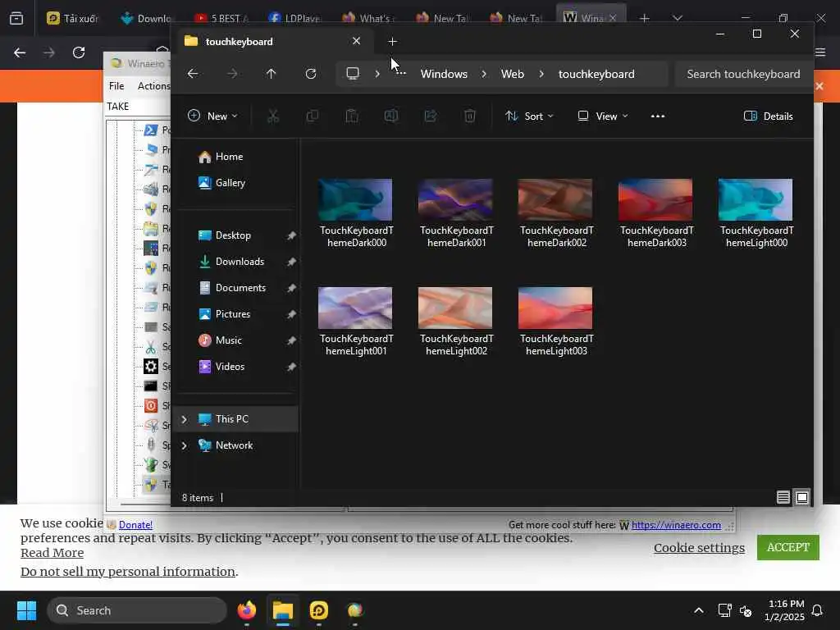The height and width of the screenshot is (630, 840).
Task: Open the Windows Start menu
Action: coord(26,610)
